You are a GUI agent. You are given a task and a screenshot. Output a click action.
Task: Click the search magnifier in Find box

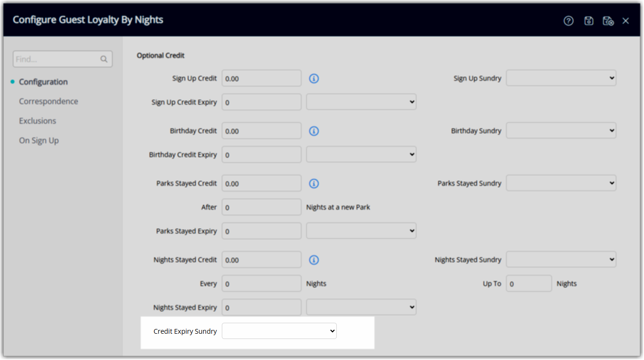104,59
